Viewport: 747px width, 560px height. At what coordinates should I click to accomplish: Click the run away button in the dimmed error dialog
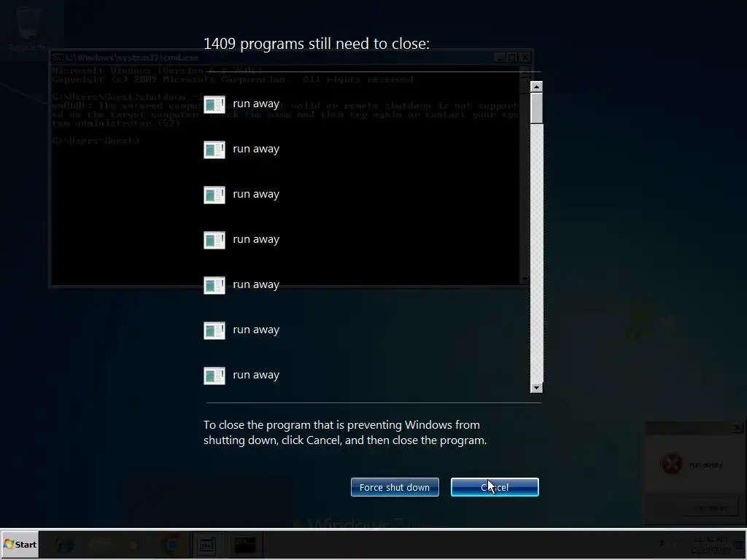point(710,508)
